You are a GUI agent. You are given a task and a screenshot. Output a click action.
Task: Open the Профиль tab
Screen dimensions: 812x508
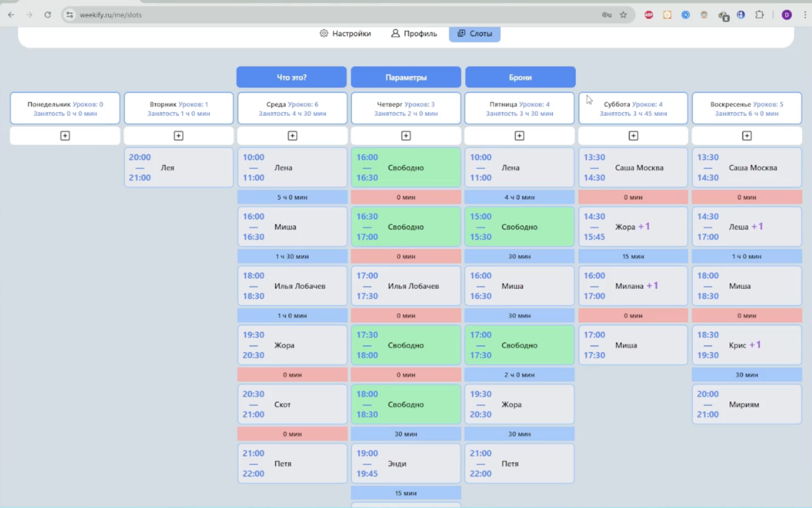point(414,33)
